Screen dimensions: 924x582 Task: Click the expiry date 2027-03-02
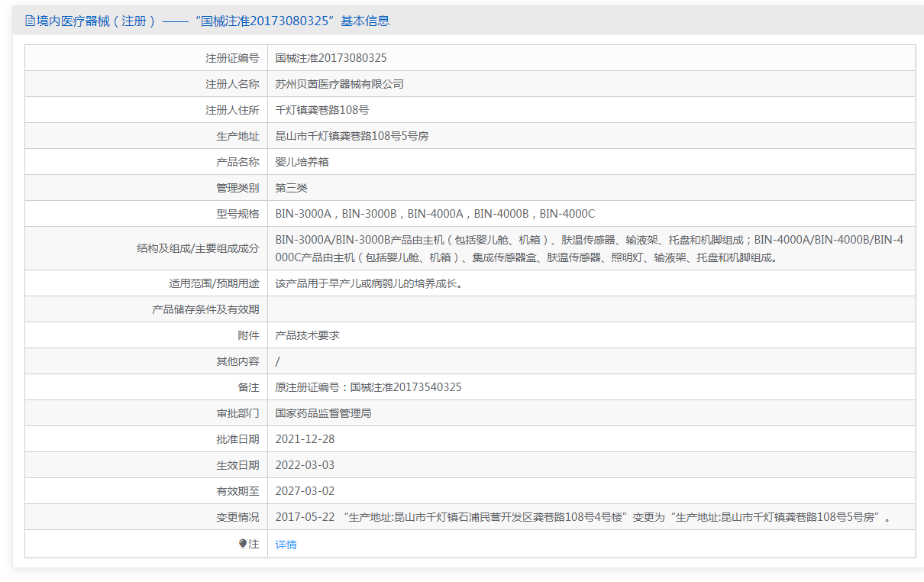305,491
